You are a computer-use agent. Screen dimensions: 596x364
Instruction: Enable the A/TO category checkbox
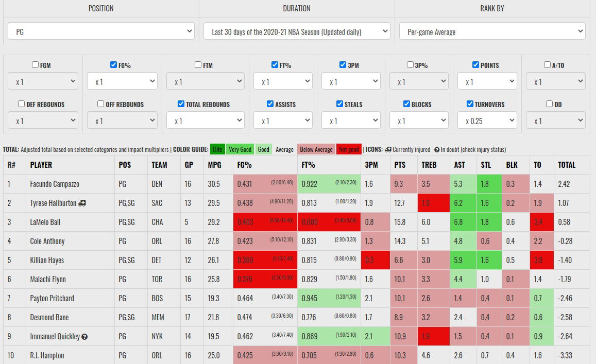548,64
